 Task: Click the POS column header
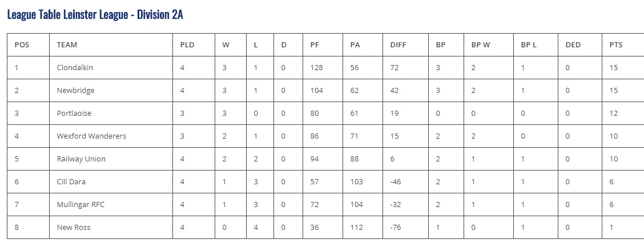click(x=22, y=44)
